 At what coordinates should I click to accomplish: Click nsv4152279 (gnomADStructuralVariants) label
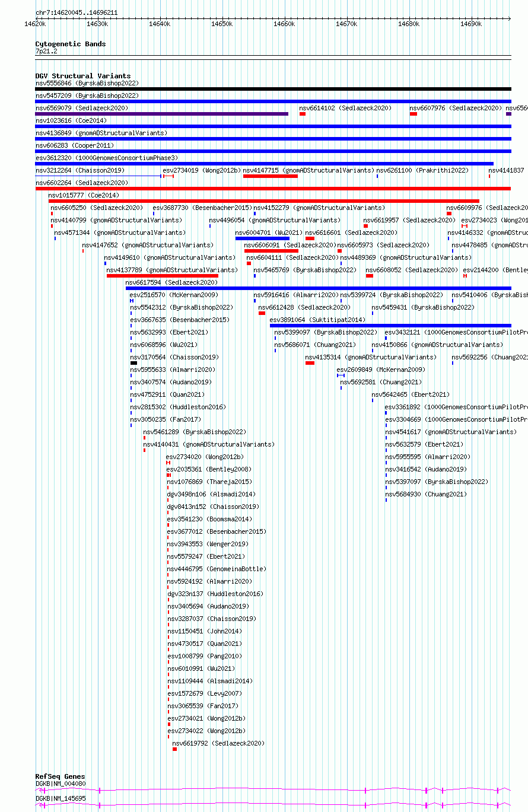pos(319,208)
